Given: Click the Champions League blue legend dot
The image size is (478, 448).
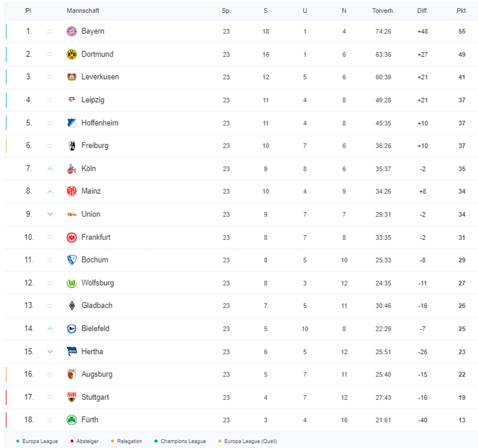Looking at the screenshot, I should [x=156, y=441].
